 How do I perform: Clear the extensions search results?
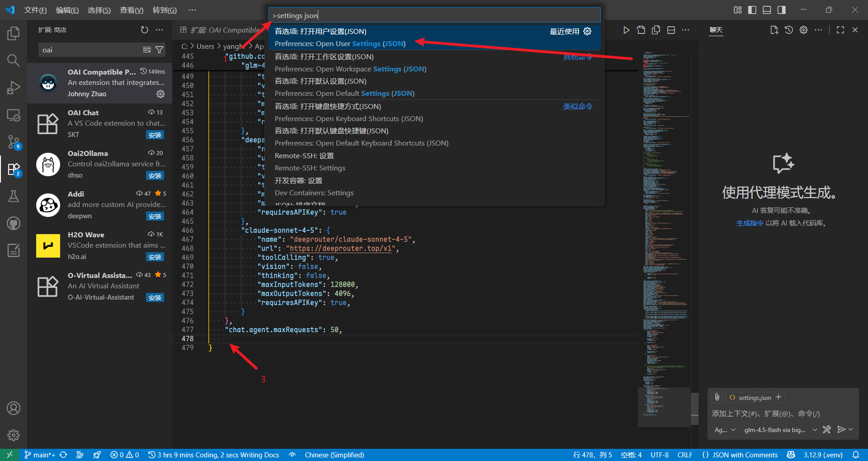tap(147, 50)
